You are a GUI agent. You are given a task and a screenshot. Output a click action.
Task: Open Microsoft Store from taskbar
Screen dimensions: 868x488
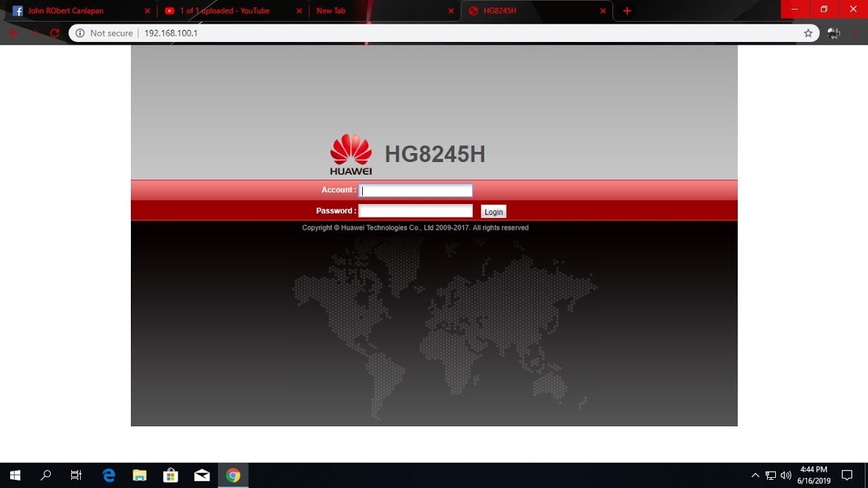(x=171, y=475)
